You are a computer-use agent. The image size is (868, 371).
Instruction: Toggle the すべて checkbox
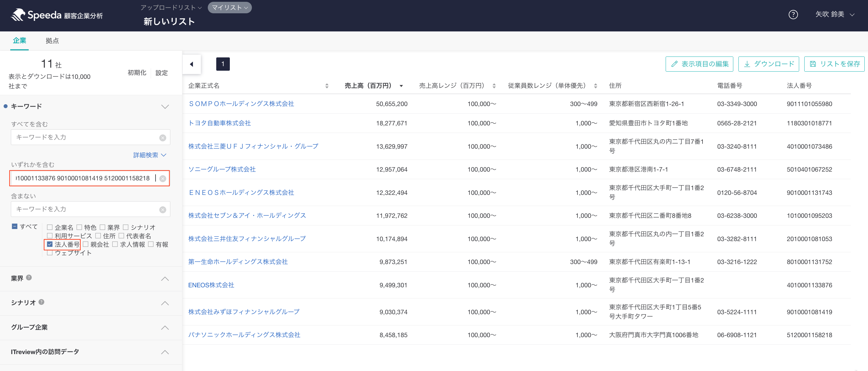14,227
